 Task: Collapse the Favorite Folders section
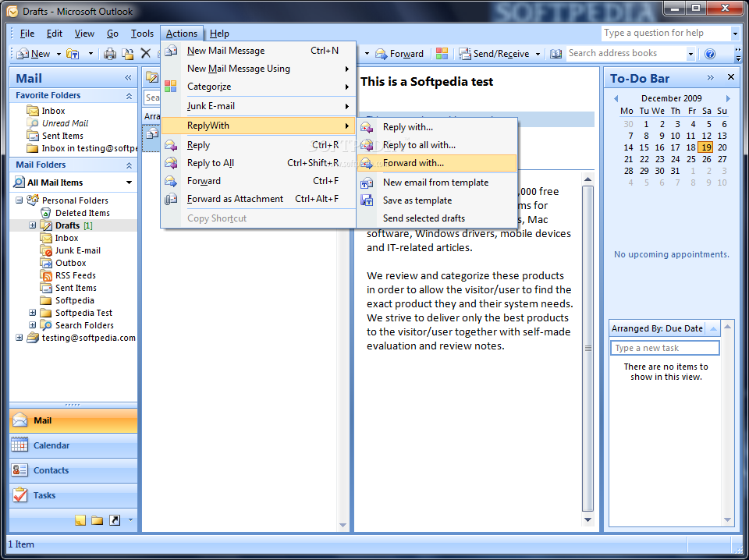(x=129, y=96)
